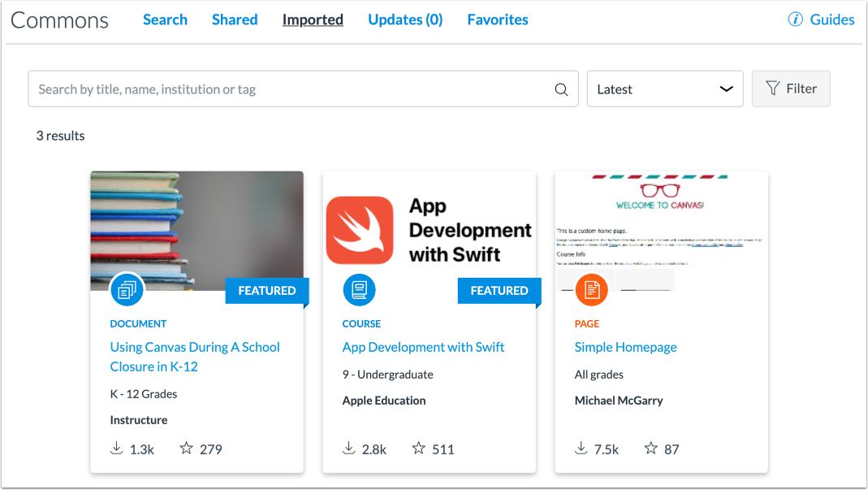The height and width of the screenshot is (490, 868).
Task: Click the Page type icon on Homepage card
Action: pos(591,289)
